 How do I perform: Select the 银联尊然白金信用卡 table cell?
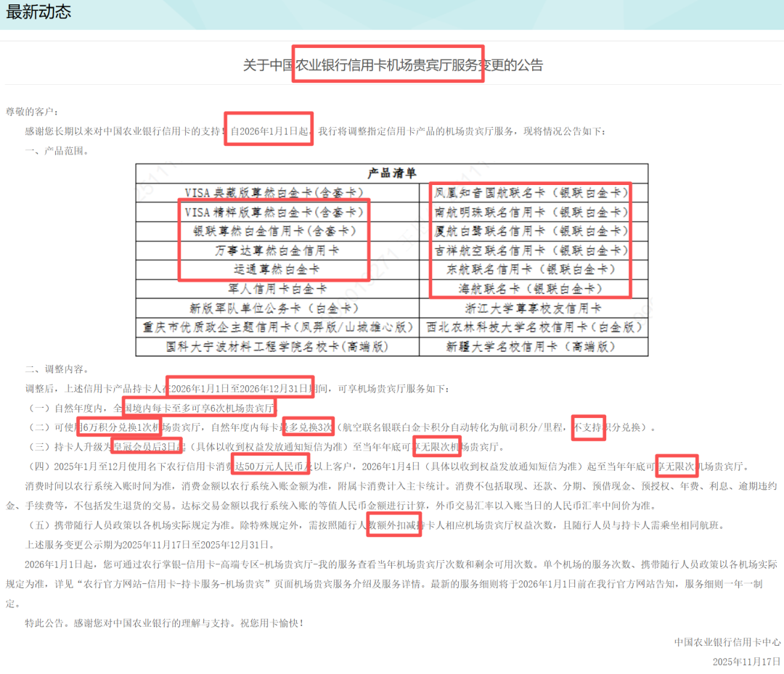point(277,231)
